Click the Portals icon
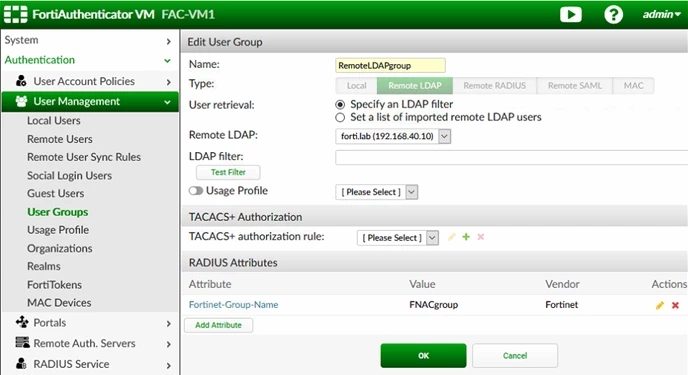 click(x=22, y=322)
